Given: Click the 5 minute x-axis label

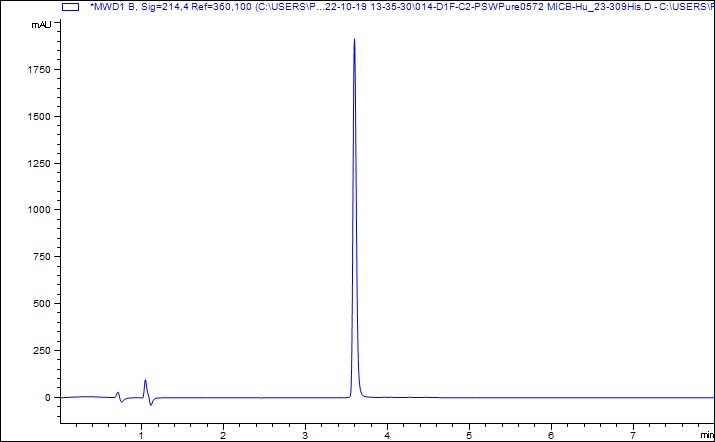Looking at the screenshot, I should 469,435.
